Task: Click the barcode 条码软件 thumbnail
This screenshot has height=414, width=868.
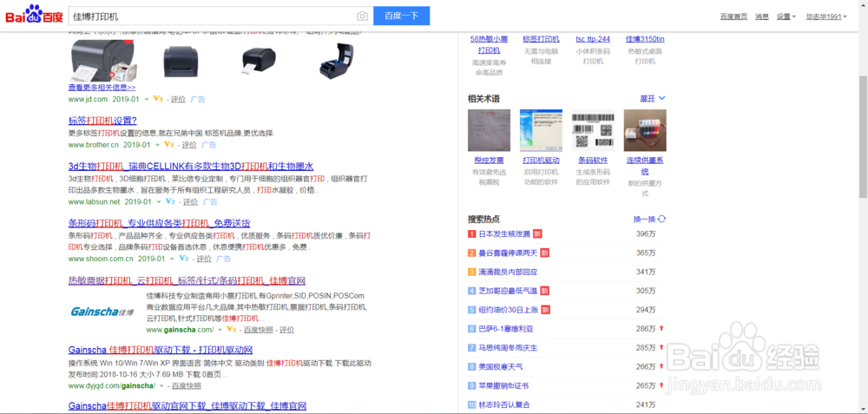Action: [593, 130]
